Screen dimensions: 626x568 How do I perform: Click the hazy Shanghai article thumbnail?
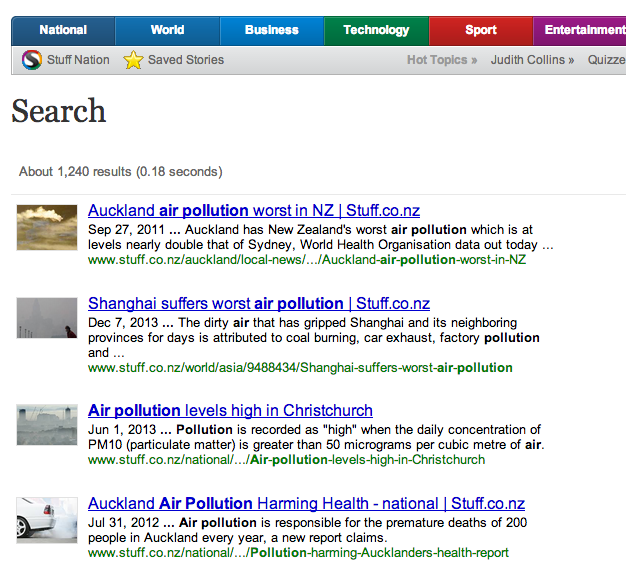47,318
